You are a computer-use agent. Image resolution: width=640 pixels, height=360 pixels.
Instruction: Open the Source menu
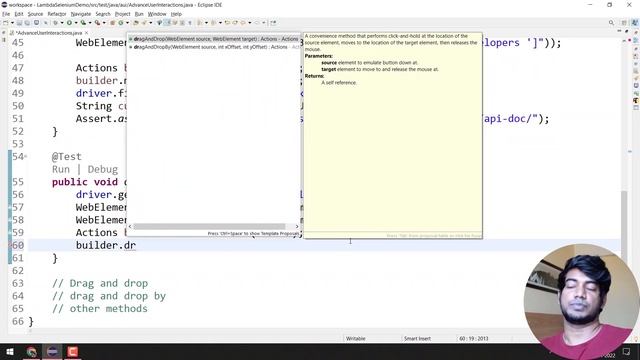pyautogui.click(x=35, y=14)
